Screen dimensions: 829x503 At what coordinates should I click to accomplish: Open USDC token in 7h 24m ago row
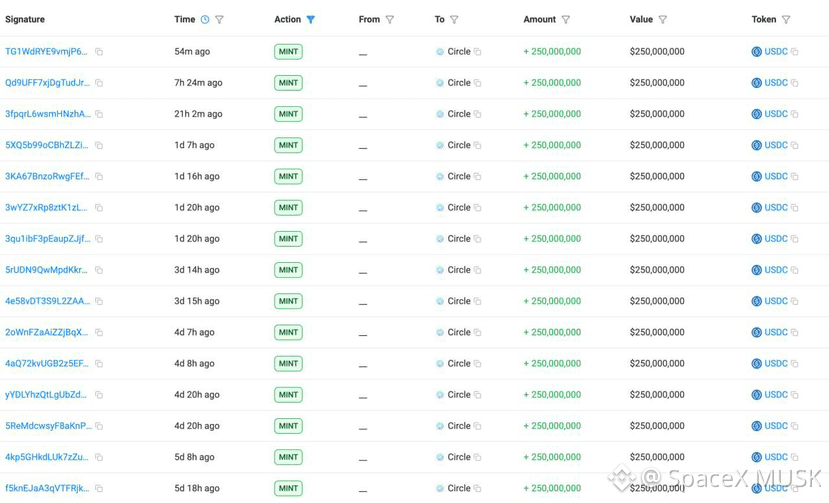(776, 83)
